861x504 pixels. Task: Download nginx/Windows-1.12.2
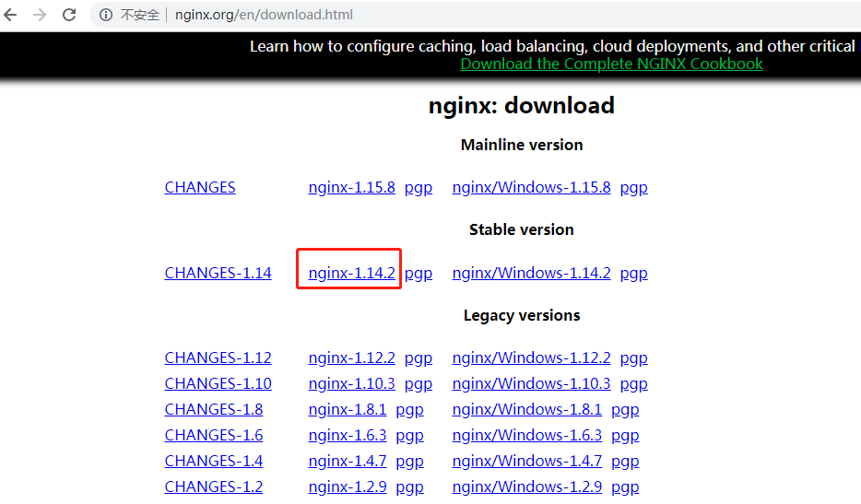pos(531,358)
